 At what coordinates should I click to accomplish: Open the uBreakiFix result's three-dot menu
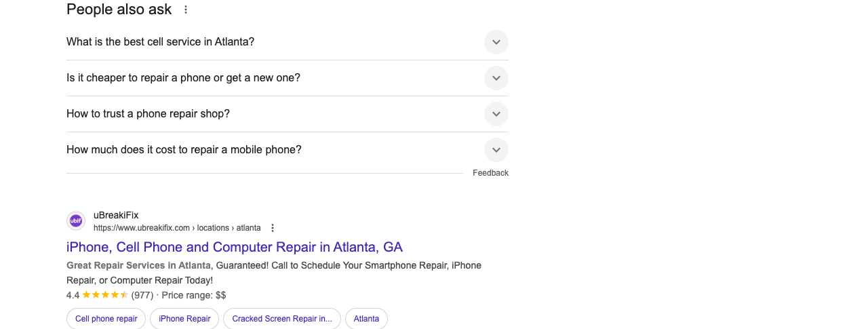click(x=273, y=228)
